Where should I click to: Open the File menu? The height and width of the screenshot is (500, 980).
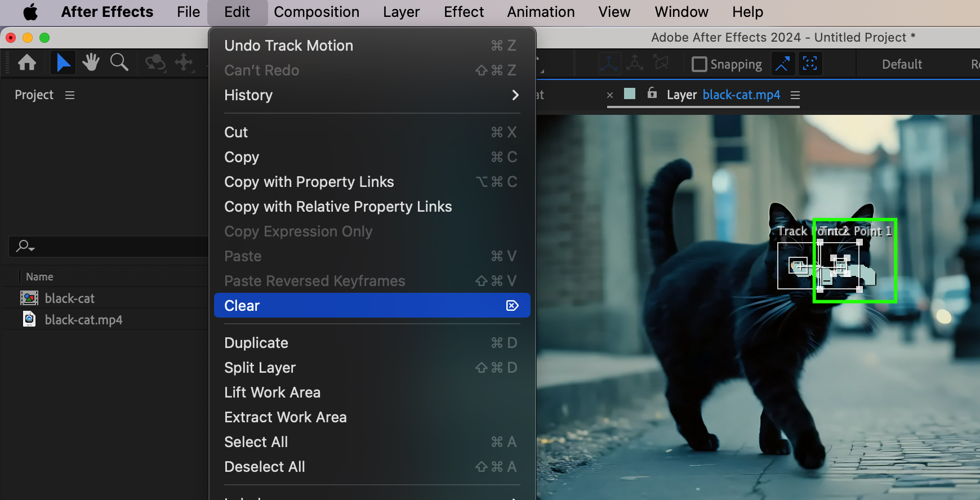(x=188, y=12)
